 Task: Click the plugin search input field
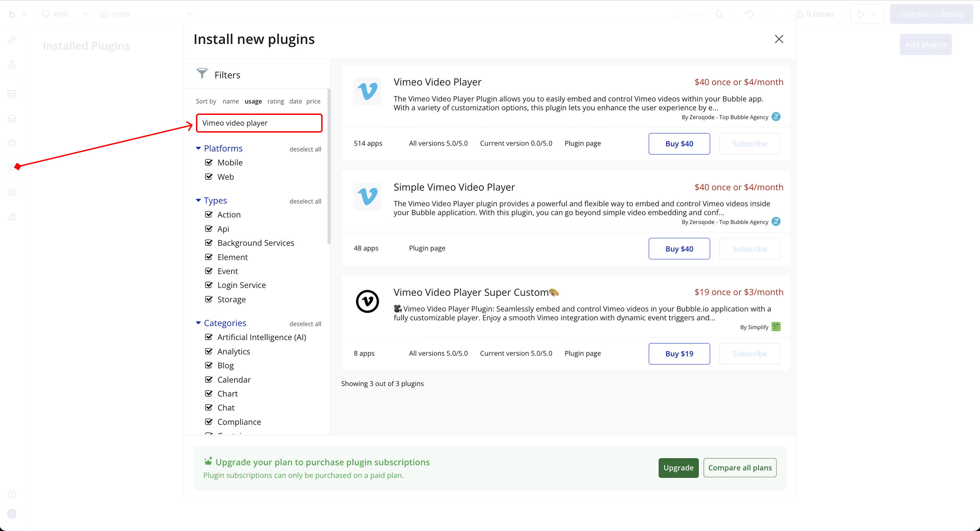coord(259,123)
